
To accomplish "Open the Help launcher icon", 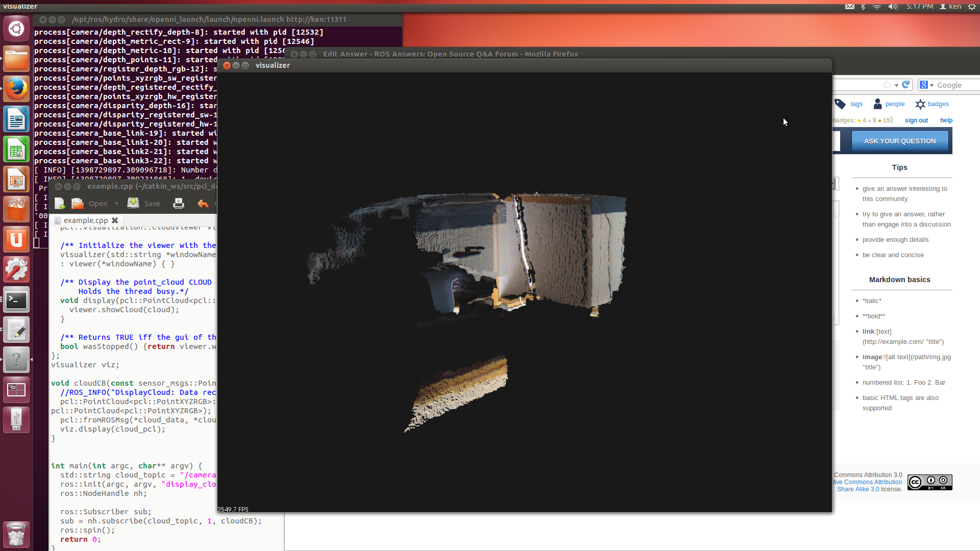I will point(16,360).
